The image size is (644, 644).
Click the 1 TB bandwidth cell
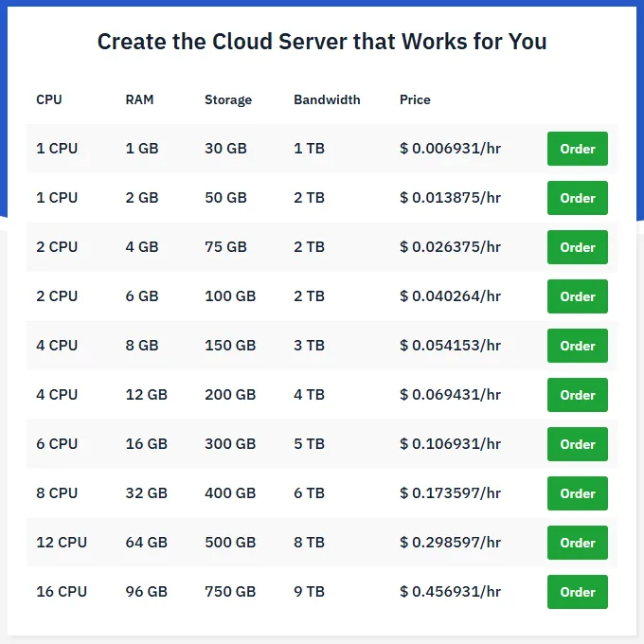[x=309, y=149]
